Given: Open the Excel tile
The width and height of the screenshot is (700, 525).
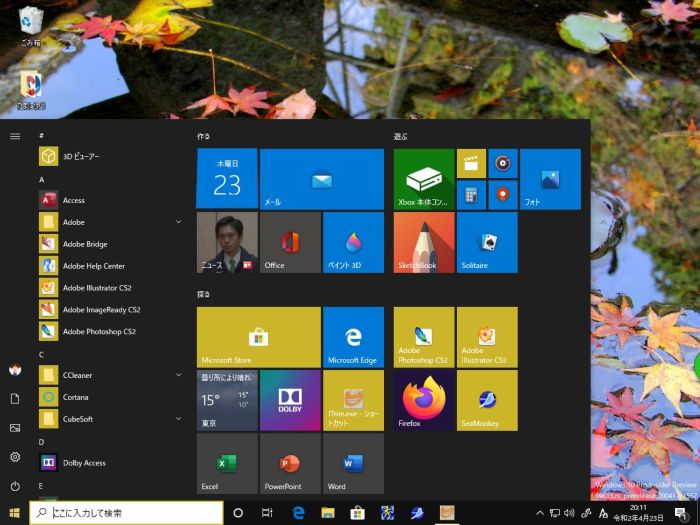Looking at the screenshot, I should pyautogui.click(x=227, y=464).
